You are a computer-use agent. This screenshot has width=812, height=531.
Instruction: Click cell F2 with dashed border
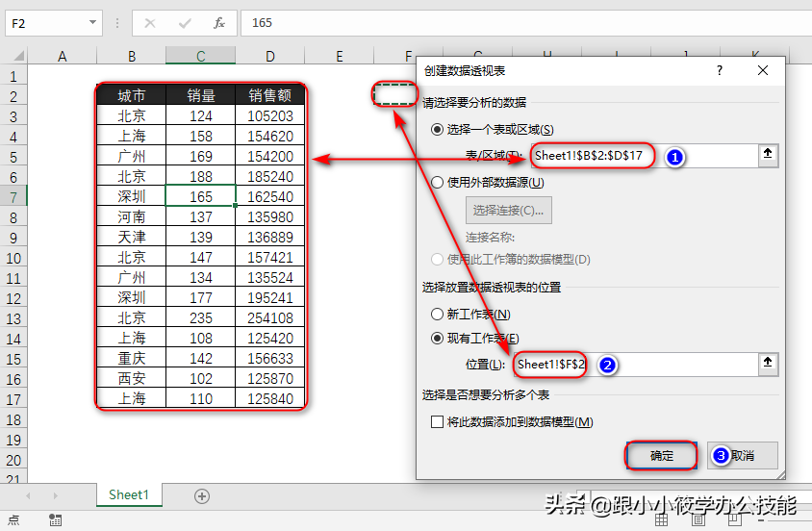pos(394,94)
